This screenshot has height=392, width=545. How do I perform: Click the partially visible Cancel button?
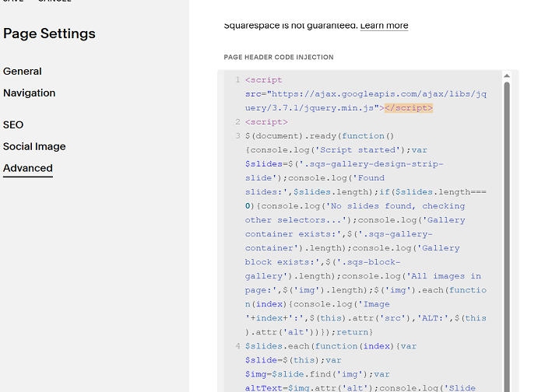55,1
